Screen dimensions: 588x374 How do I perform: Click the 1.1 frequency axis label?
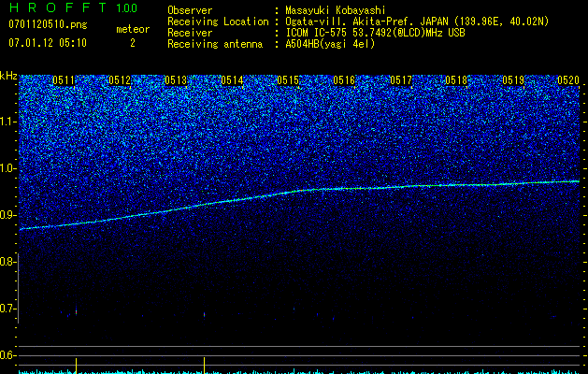pos(7,122)
